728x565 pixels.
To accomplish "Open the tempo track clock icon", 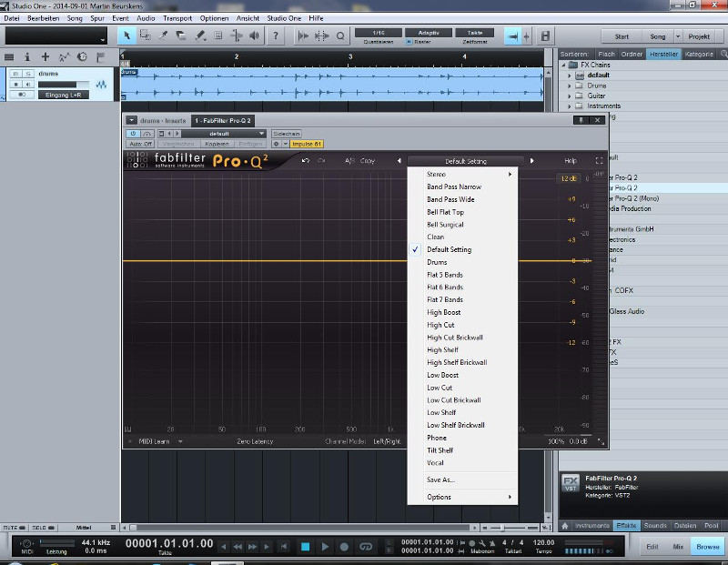I will [x=82, y=57].
